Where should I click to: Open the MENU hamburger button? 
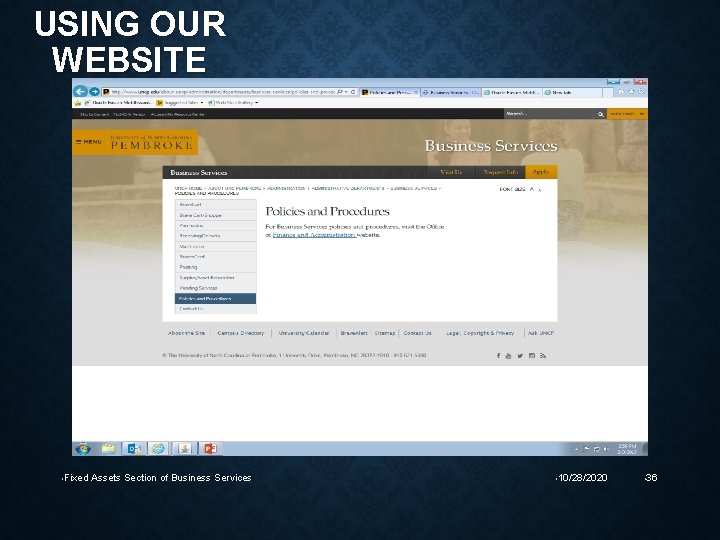tap(89, 142)
